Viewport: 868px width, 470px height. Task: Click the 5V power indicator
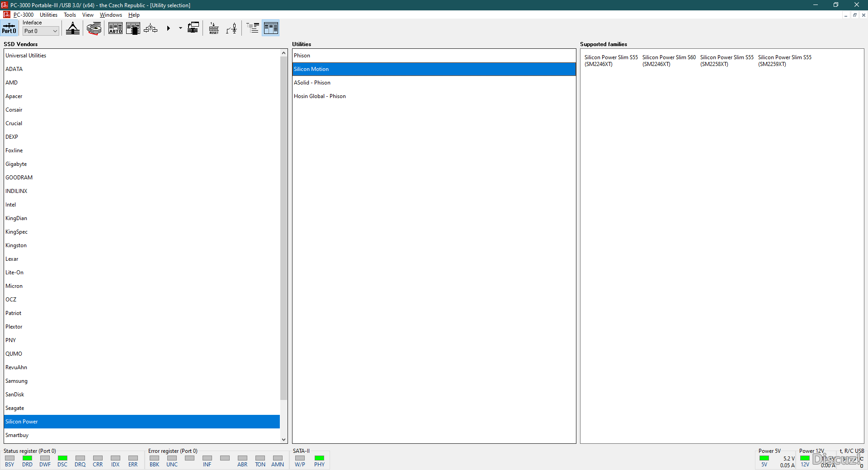(764, 458)
